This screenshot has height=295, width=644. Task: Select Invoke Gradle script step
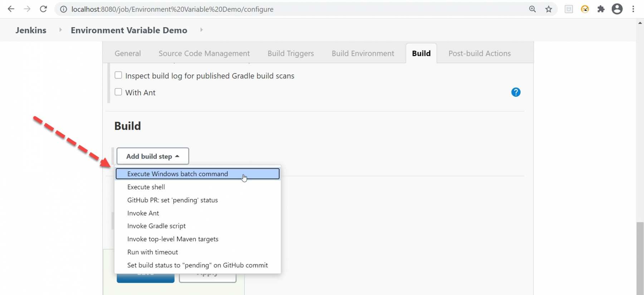click(x=197, y=226)
